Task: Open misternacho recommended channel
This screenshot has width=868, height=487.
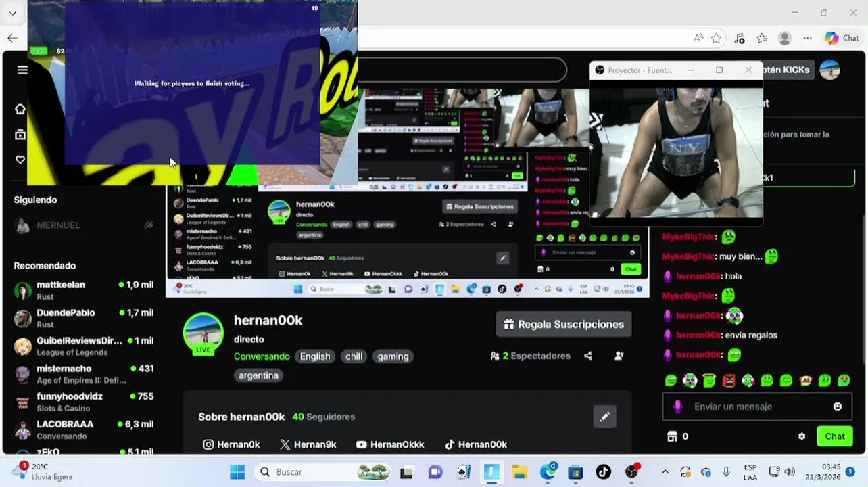Action: (x=84, y=374)
